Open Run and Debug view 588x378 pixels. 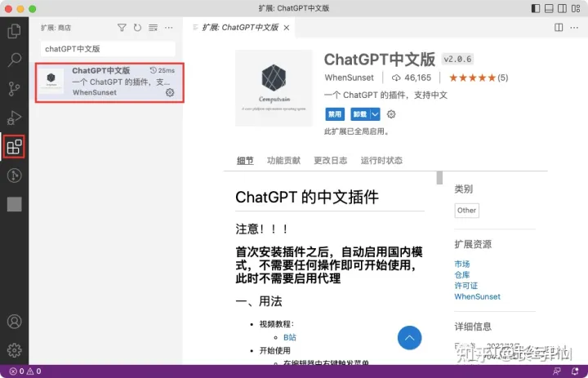(14, 118)
